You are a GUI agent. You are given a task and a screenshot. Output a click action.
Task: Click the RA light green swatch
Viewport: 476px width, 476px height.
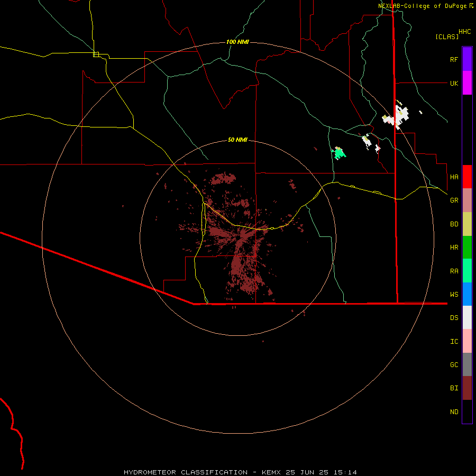(x=467, y=271)
